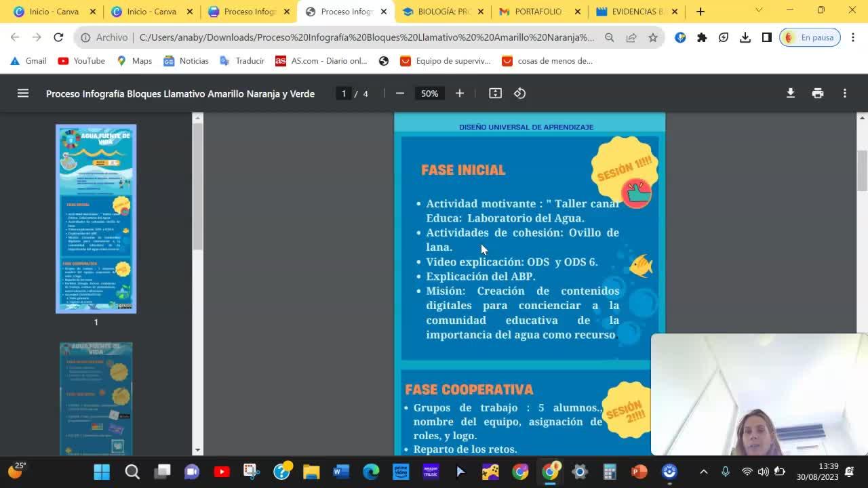The image size is (868, 488).
Task: Bookmark this tab with star icon
Action: coord(653,38)
